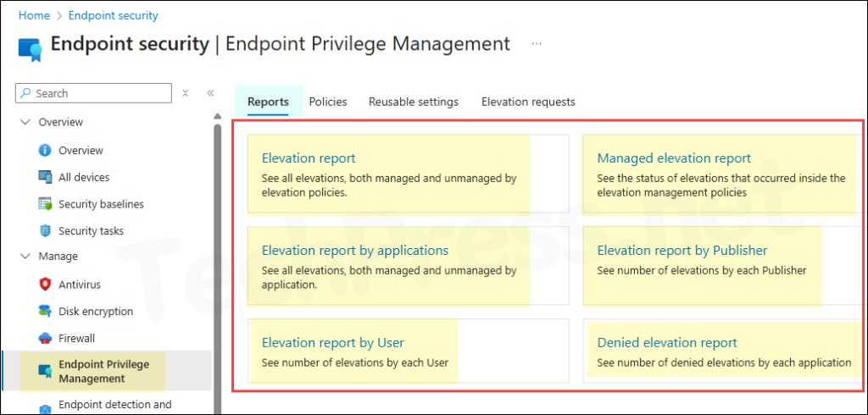Click the Overview info icon in sidebar
This screenshot has height=415, width=868.
[x=45, y=151]
